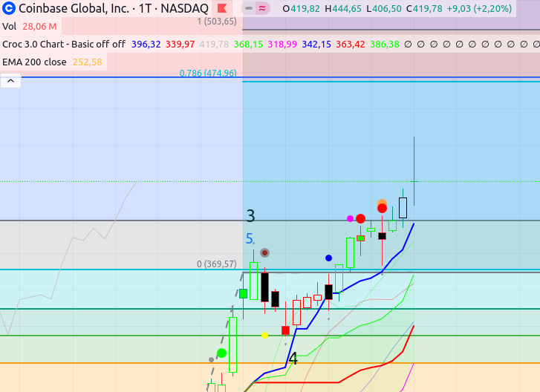
Task: Click the yellow dot marker
Action: (x=265, y=335)
